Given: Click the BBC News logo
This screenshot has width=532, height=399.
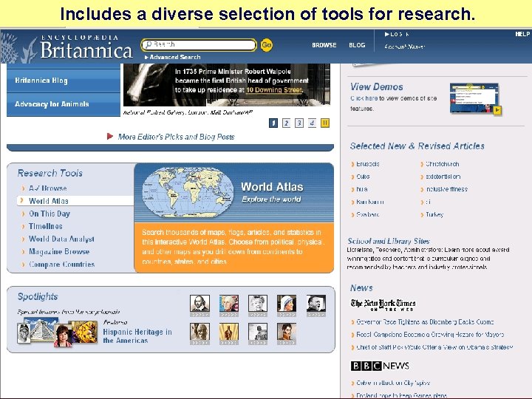Looking at the screenshot, I should point(380,366).
